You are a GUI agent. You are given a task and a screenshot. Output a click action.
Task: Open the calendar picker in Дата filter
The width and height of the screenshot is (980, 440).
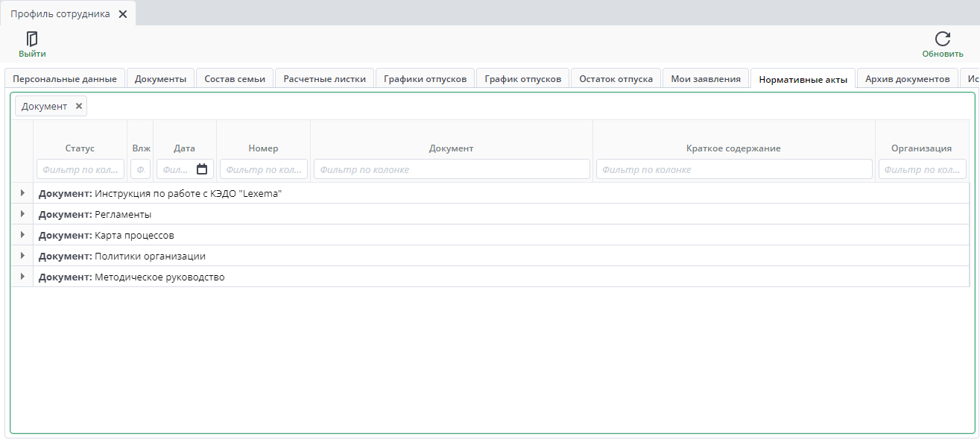[x=202, y=169]
